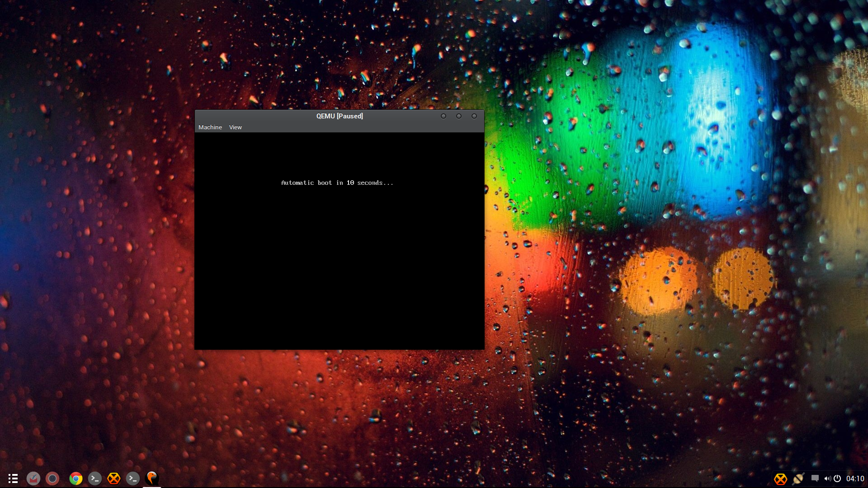Open the View menu in QEMU
The height and width of the screenshot is (488, 868).
pos(235,127)
